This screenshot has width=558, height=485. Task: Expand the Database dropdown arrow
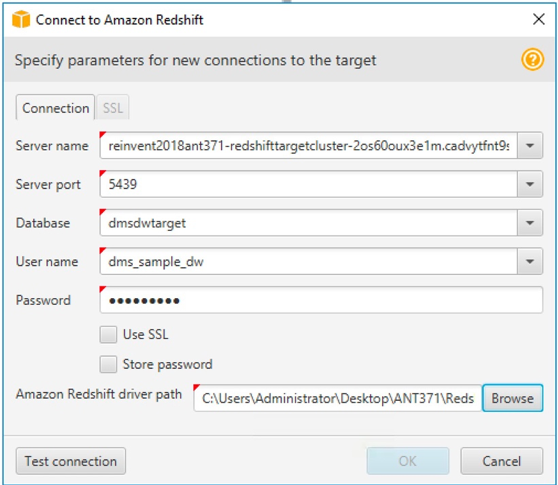530,223
